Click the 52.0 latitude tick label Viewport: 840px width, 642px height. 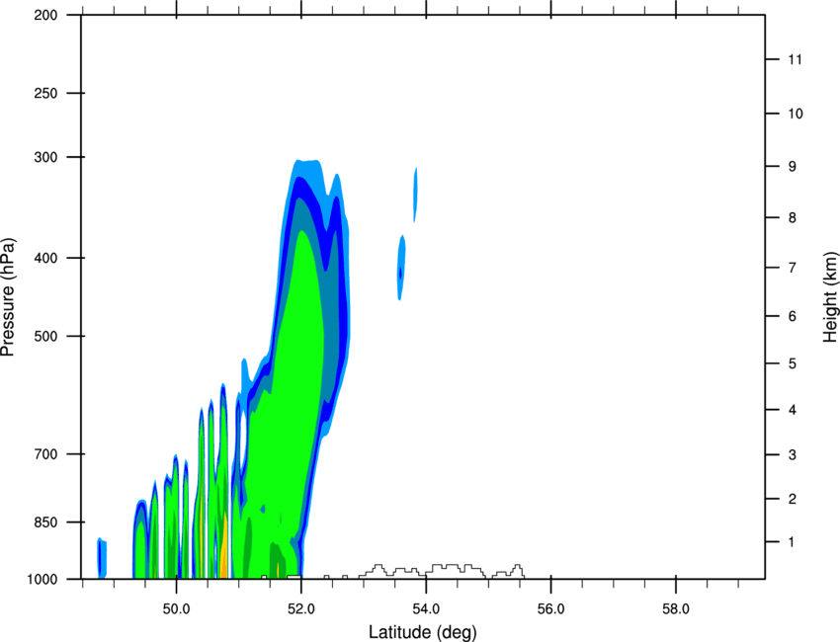[x=301, y=609]
